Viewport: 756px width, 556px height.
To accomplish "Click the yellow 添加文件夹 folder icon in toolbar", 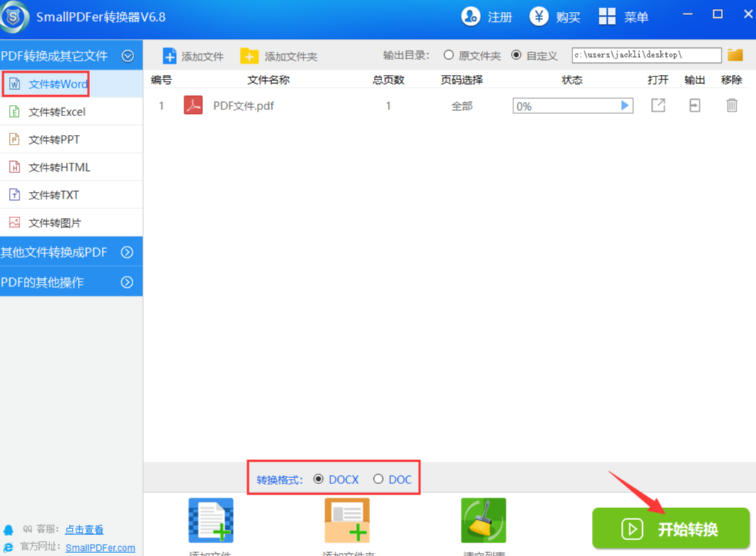I will tap(250, 56).
